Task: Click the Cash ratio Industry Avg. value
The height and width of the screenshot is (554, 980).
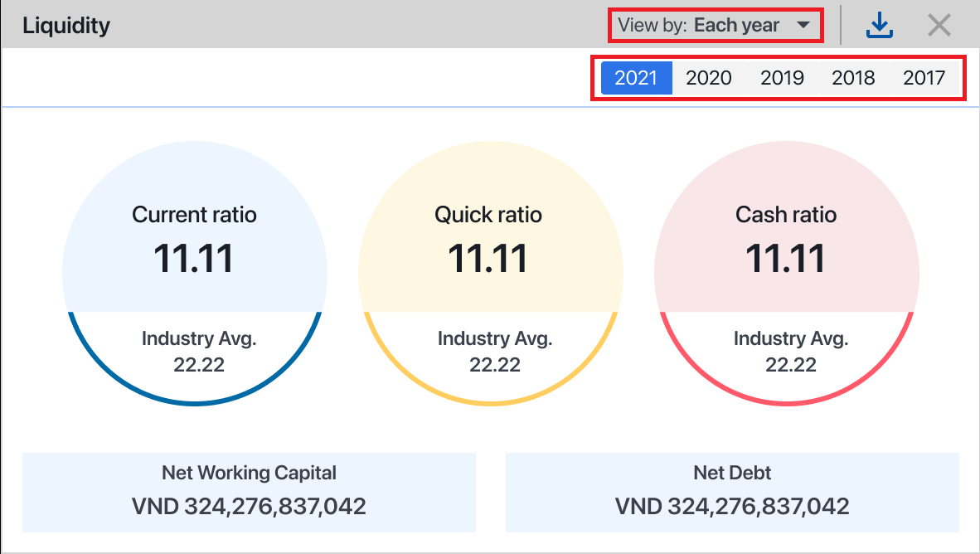Action: (x=791, y=365)
